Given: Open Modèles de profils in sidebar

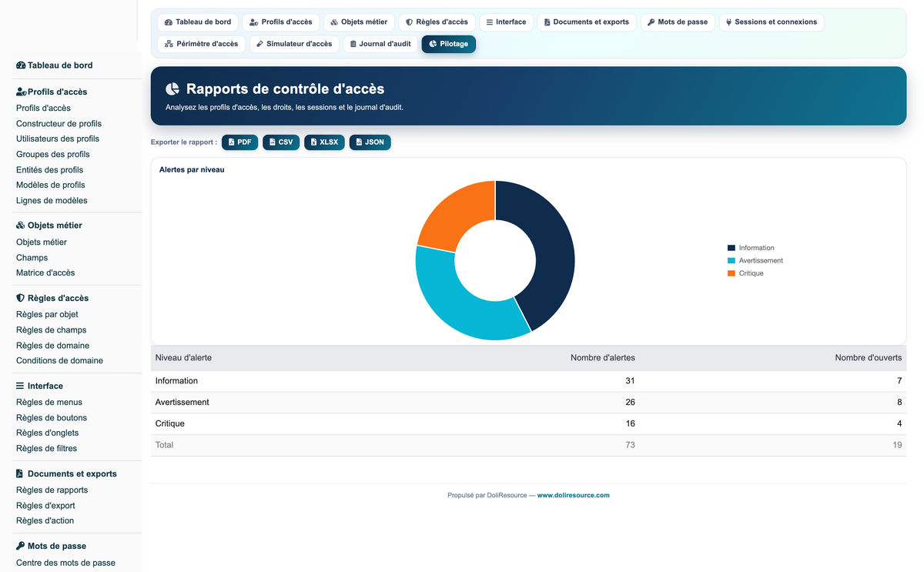Looking at the screenshot, I should [x=51, y=185].
